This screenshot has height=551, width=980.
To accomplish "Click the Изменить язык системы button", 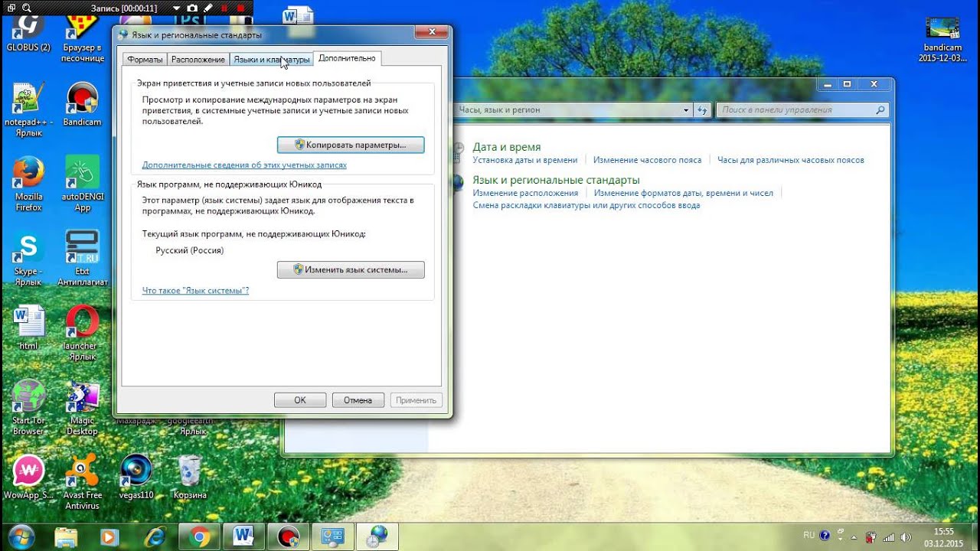I will click(x=351, y=270).
